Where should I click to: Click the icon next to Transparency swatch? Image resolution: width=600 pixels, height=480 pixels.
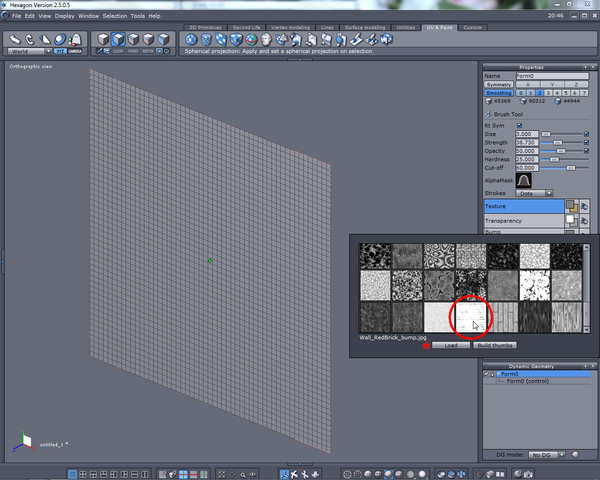point(583,220)
